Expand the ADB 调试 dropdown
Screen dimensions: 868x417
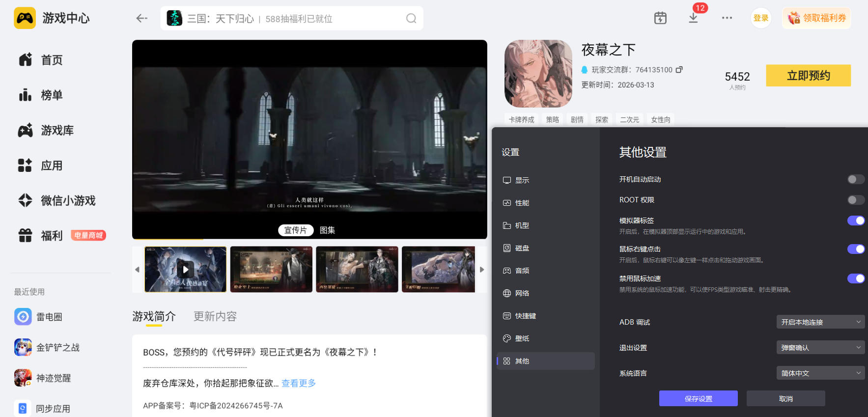pyautogui.click(x=820, y=322)
